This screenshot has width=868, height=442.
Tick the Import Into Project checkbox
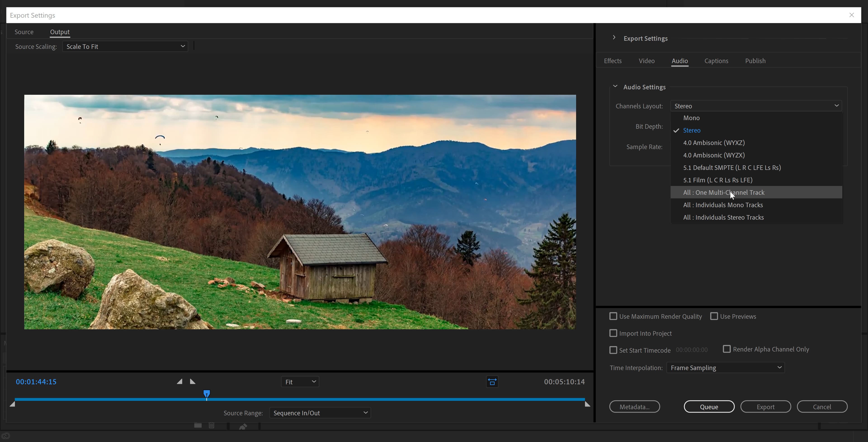(x=613, y=333)
